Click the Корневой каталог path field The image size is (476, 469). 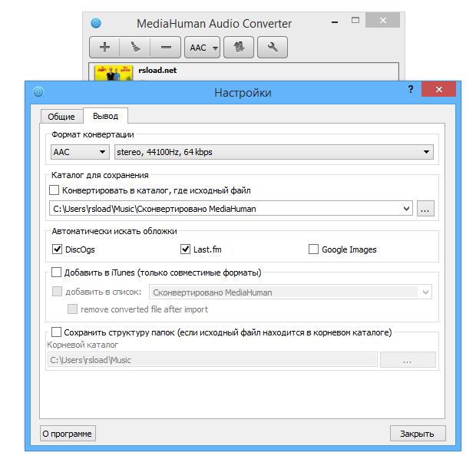[213, 360]
